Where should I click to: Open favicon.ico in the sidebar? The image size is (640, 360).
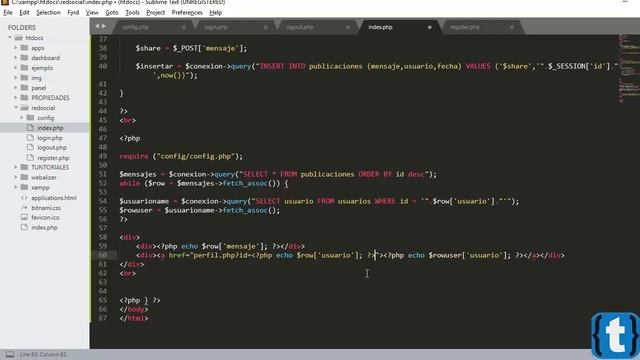point(45,218)
